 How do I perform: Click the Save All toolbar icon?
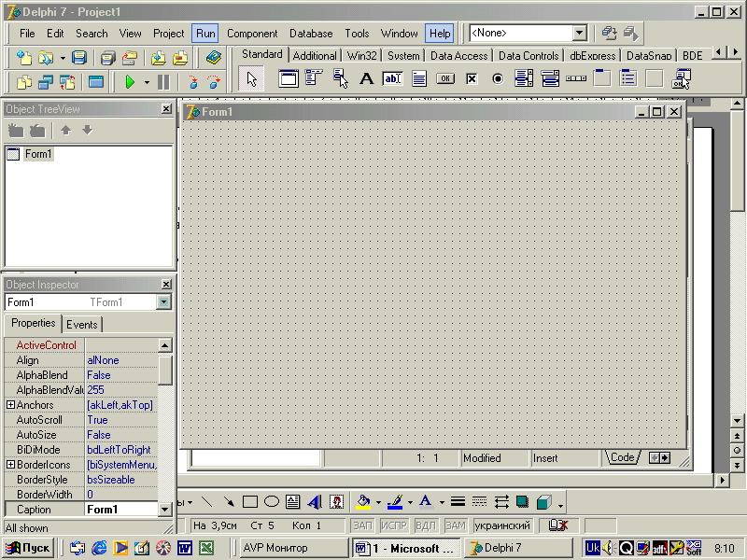pyautogui.click(x=107, y=58)
